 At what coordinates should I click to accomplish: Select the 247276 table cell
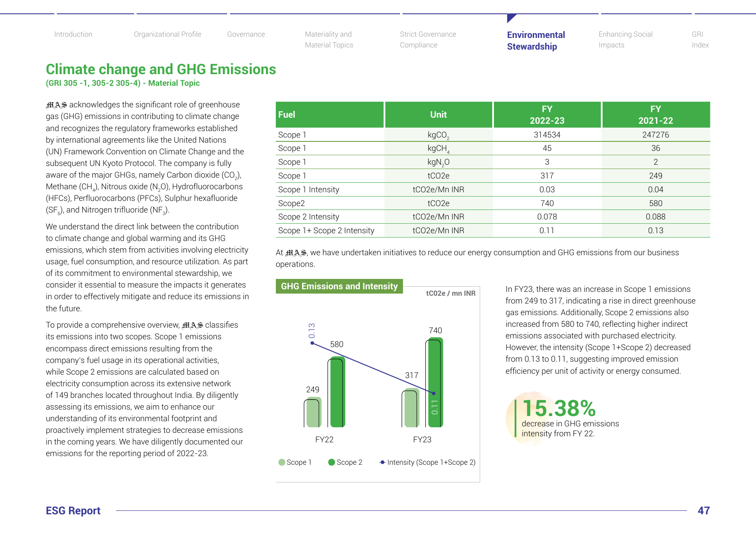point(656,135)
